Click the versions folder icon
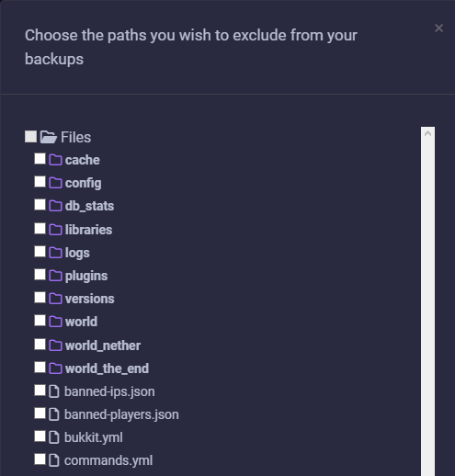 coord(55,299)
